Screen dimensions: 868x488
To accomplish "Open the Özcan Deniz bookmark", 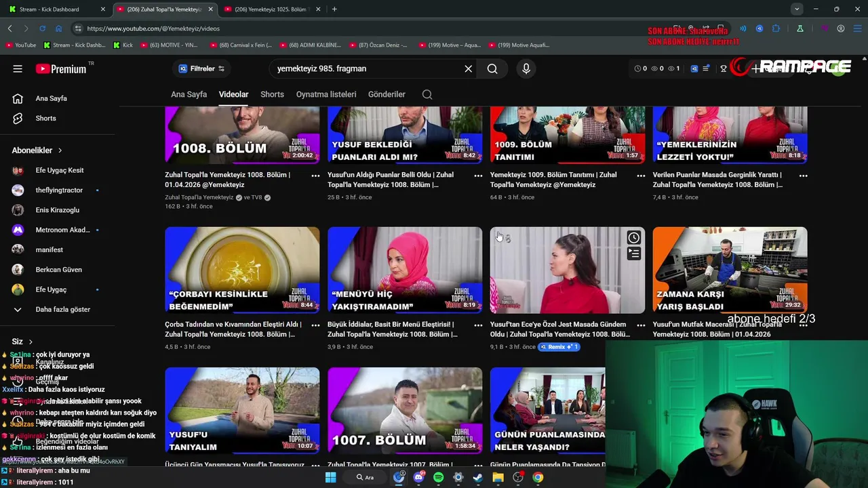I will pyautogui.click(x=378, y=45).
